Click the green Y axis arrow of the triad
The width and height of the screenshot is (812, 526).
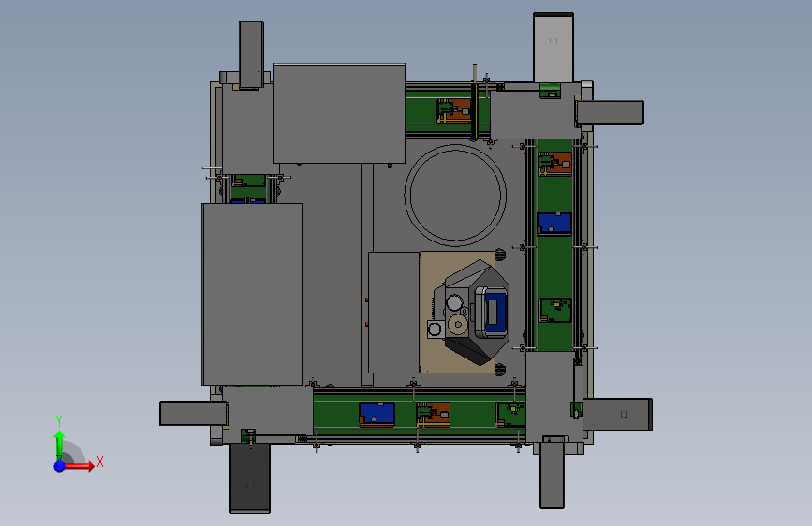(60, 445)
